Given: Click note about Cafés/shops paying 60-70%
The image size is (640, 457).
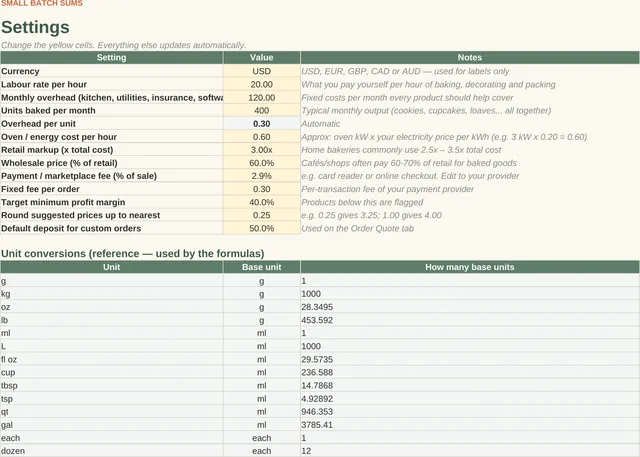Looking at the screenshot, I should [409, 162].
